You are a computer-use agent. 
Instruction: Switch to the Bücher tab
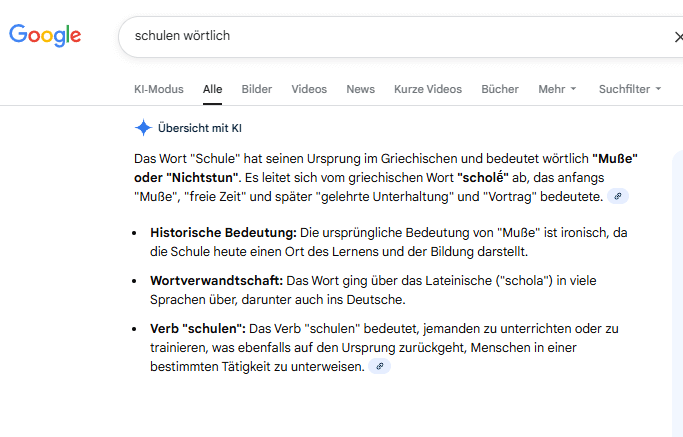[500, 89]
